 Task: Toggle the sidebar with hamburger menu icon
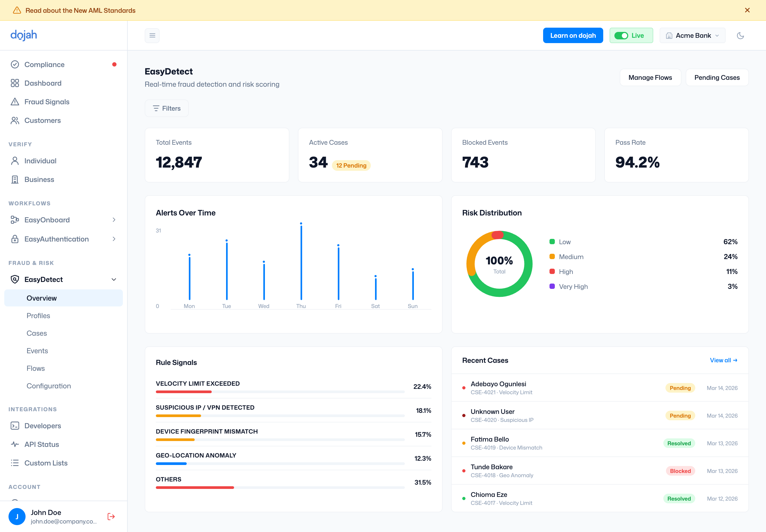152,35
